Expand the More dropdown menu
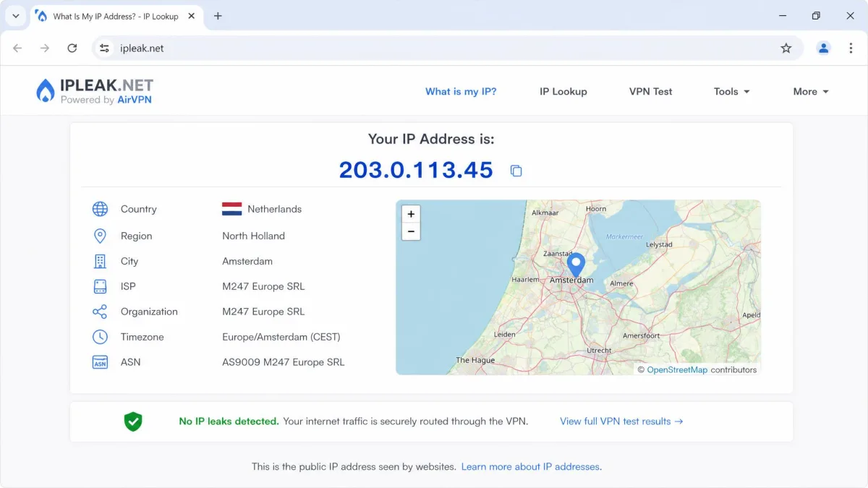 pos(811,92)
